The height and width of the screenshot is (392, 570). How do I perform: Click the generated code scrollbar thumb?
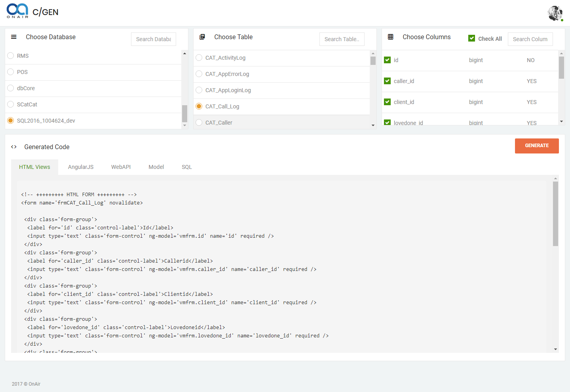tap(555, 214)
